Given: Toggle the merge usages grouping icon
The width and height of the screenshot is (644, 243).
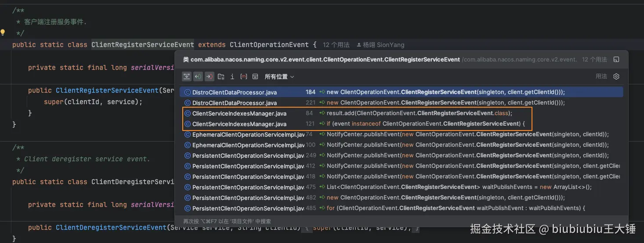Looking at the screenshot, I should click(x=187, y=76).
